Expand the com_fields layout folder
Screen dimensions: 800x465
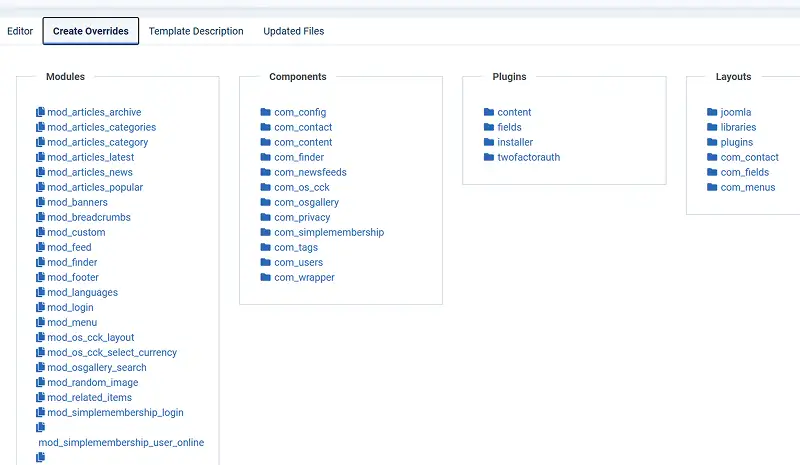(745, 172)
